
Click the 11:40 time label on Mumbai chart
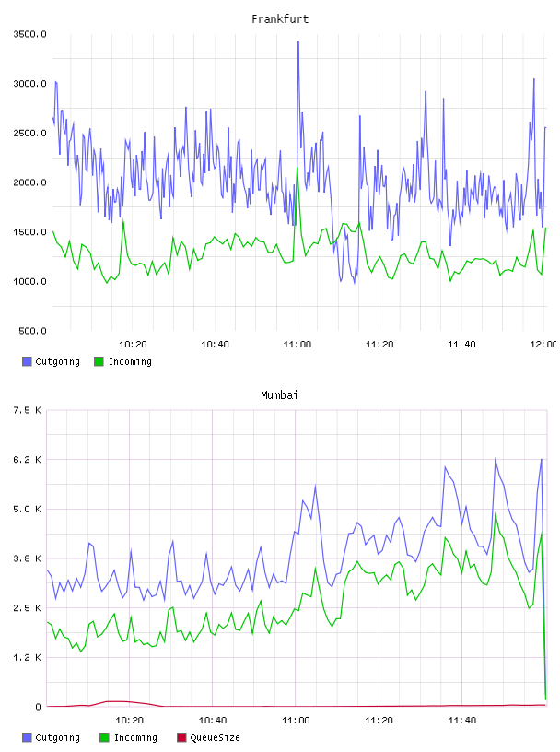tap(462, 720)
